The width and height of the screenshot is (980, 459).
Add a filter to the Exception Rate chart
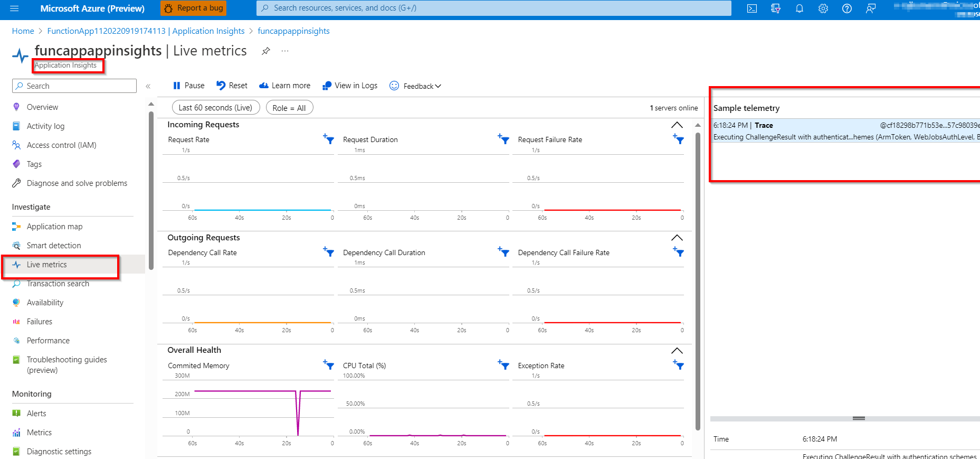pos(679,365)
